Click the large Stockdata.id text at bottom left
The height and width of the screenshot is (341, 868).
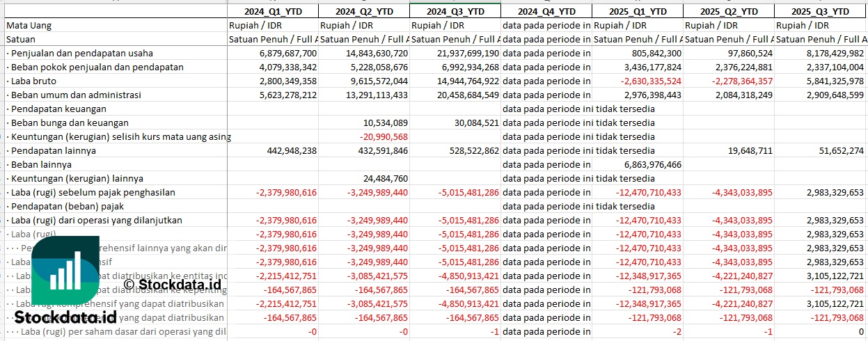[x=61, y=317]
